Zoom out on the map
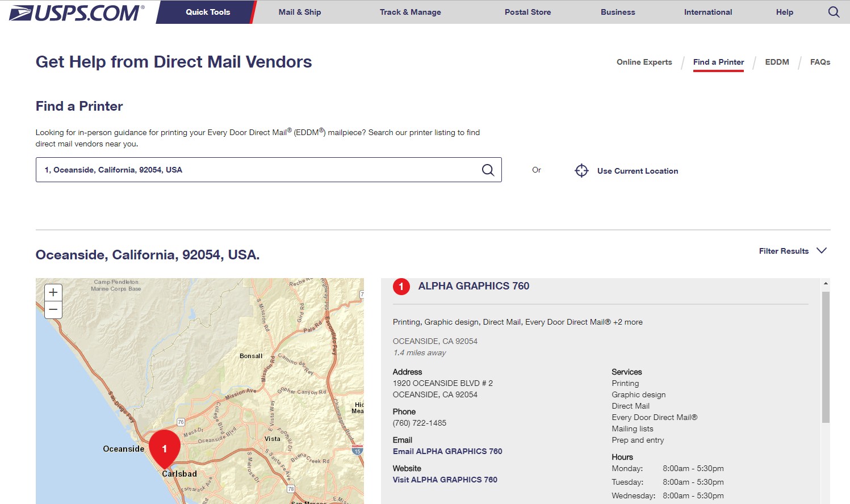Viewport: 850px width, 504px height. (x=53, y=309)
